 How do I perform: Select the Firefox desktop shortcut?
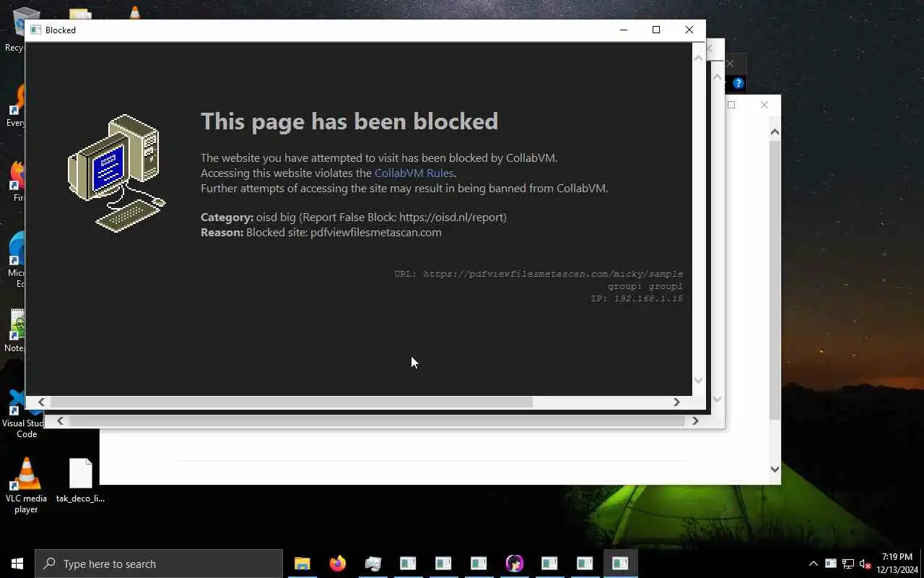tap(17, 181)
